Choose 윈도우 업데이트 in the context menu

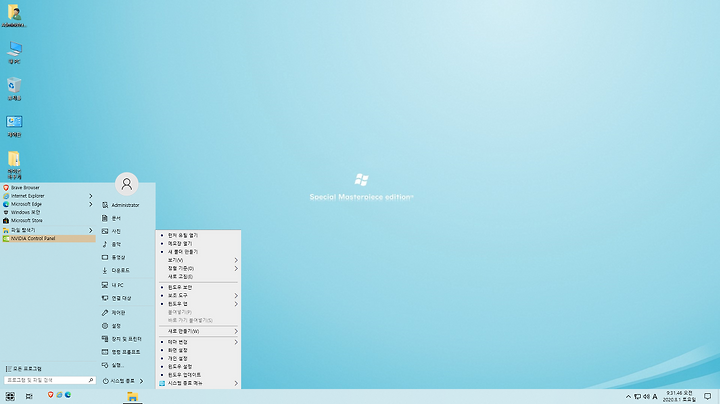pyautogui.click(x=198, y=375)
